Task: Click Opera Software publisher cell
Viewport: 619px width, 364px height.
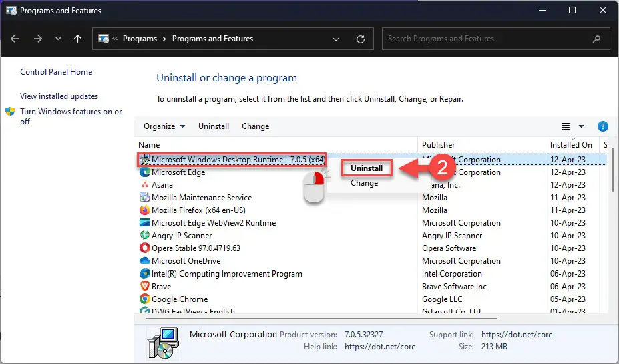Action: pos(449,248)
